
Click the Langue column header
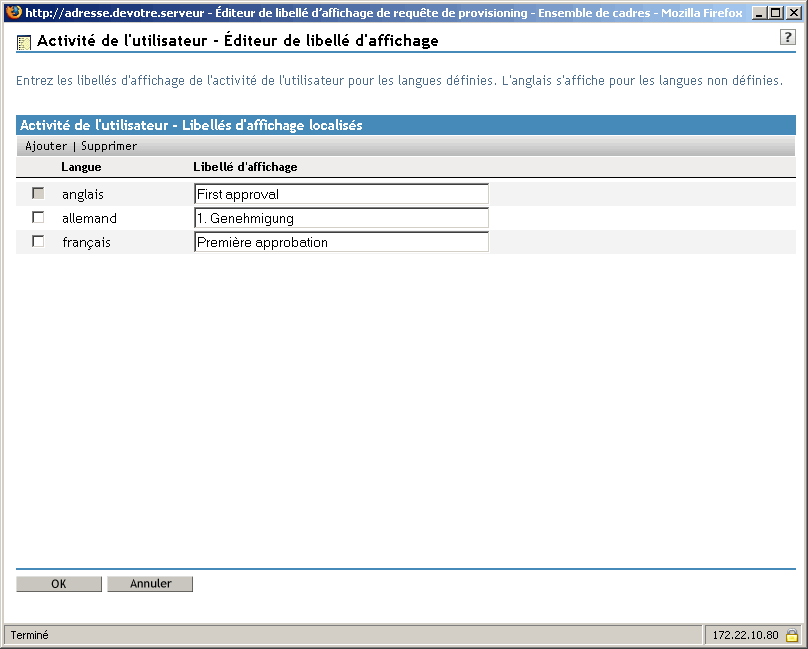coord(81,167)
